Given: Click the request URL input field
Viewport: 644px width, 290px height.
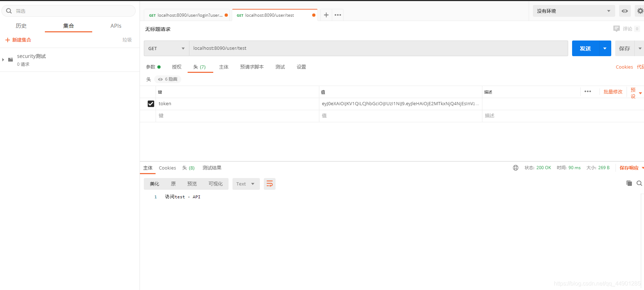Looking at the screenshot, I should pyautogui.click(x=378, y=48).
